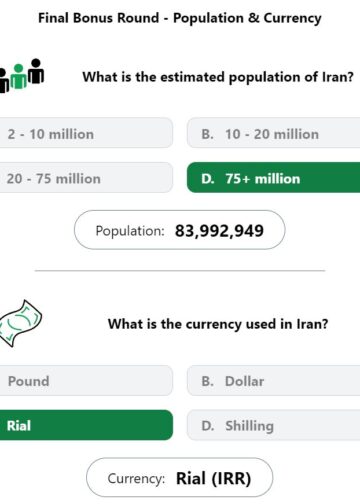Screen dimensions: 360x504
Task: Pick the highlighted Rial answer
Action: (86, 425)
